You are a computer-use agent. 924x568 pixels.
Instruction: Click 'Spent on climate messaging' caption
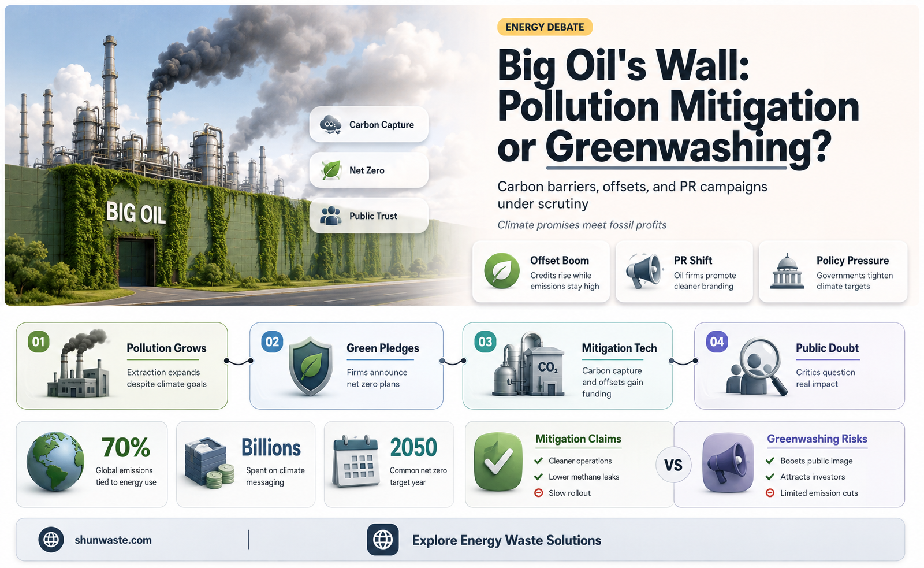[275, 476]
